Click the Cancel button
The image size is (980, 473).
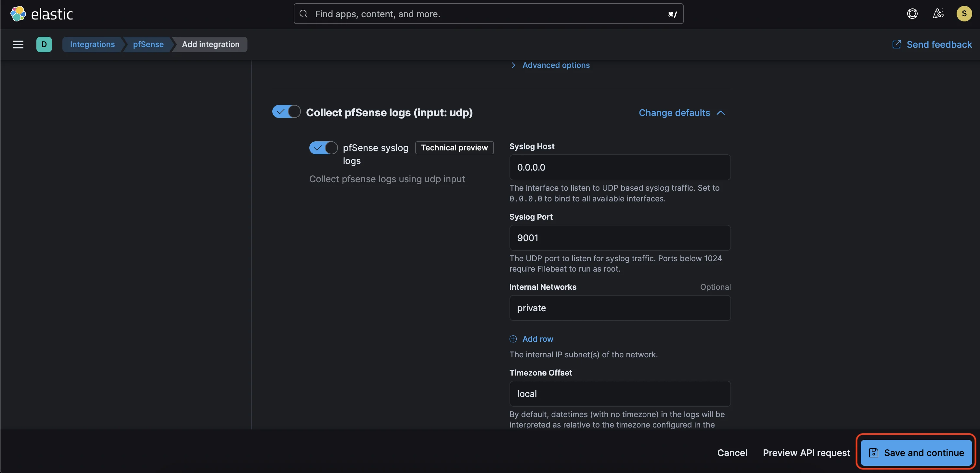[x=732, y=453]
